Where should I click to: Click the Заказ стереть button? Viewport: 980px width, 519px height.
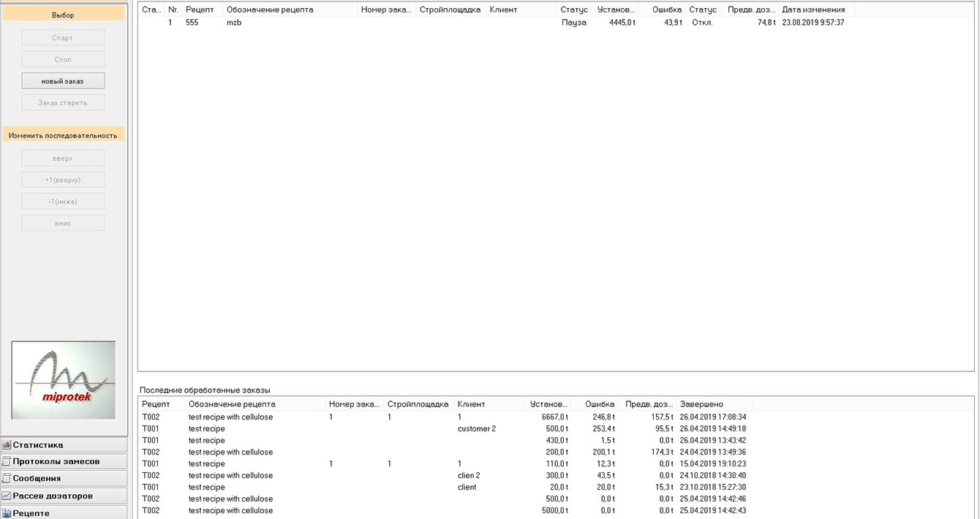(63, 103)
